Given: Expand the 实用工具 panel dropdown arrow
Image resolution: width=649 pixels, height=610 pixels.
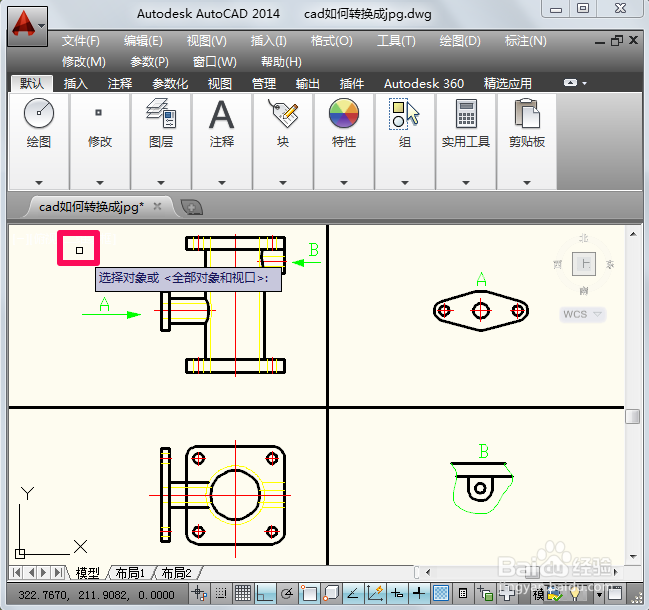Looking at the screenshot, I should [x=466, y=183].
